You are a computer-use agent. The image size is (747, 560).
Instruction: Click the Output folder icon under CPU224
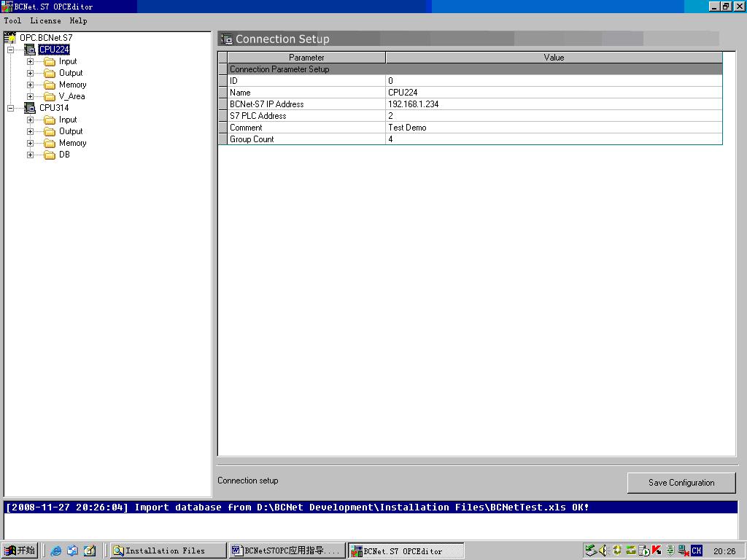pos(50,73)
